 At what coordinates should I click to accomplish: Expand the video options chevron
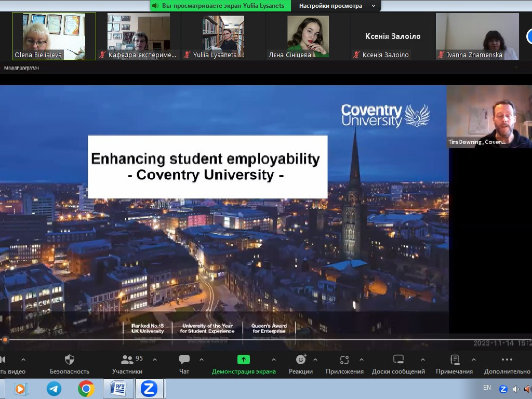click(x=23, y=360)
